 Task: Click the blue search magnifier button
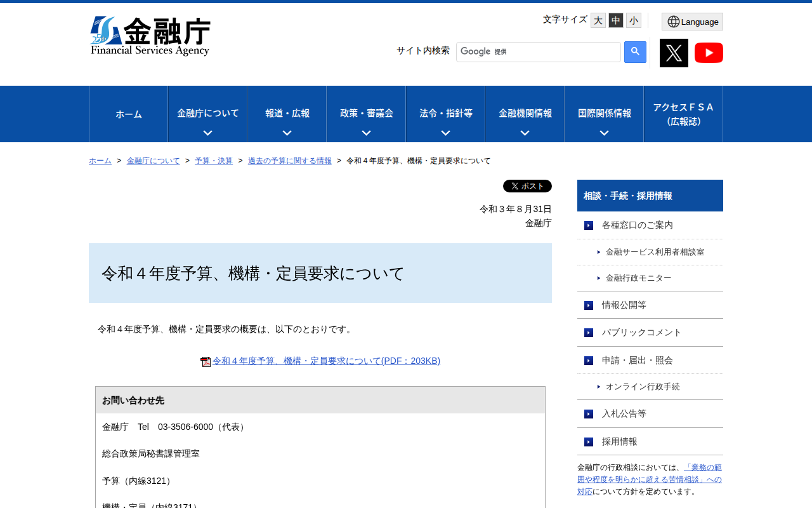coord(635,52)
